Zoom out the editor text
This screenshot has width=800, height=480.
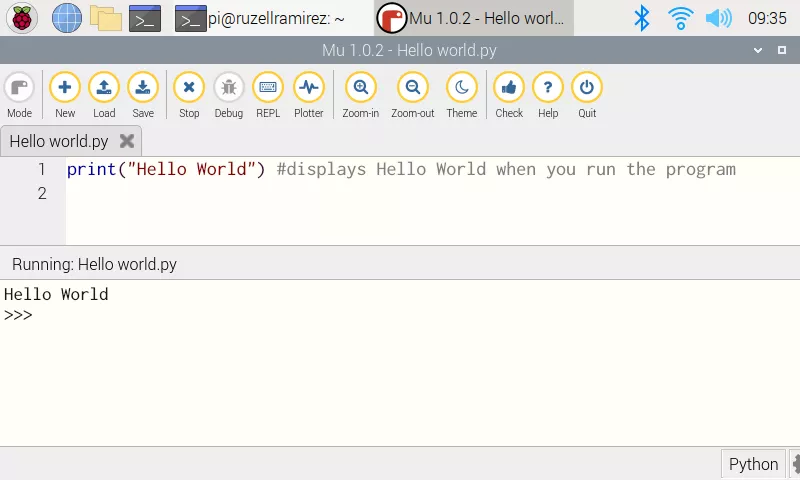[x=412, y=96]
